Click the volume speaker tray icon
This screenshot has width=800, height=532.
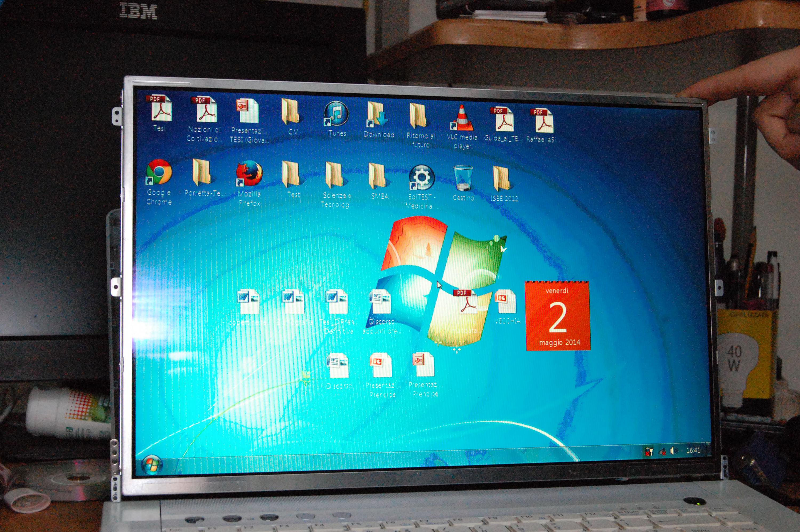(673, 451)
